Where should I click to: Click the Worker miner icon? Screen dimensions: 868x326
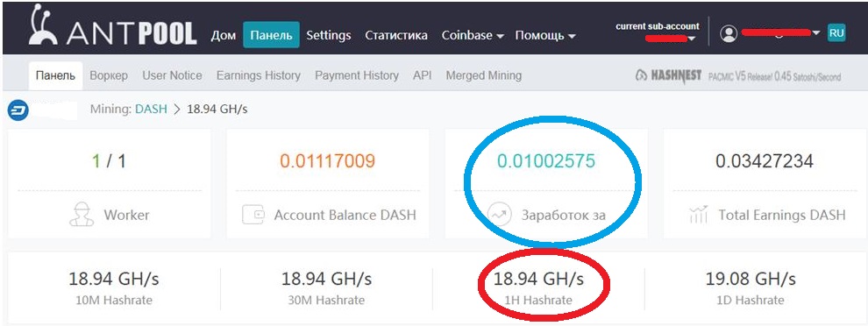82,215
